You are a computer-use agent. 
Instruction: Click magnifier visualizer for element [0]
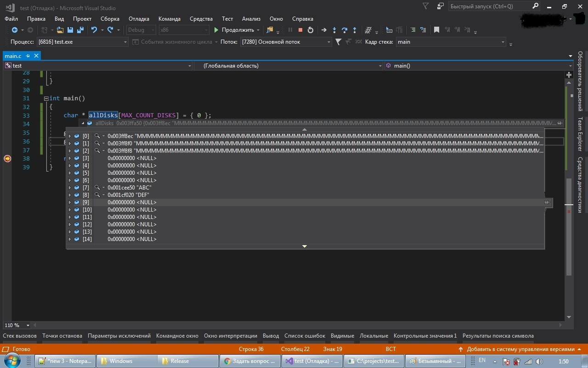click(x=97, y=136)
